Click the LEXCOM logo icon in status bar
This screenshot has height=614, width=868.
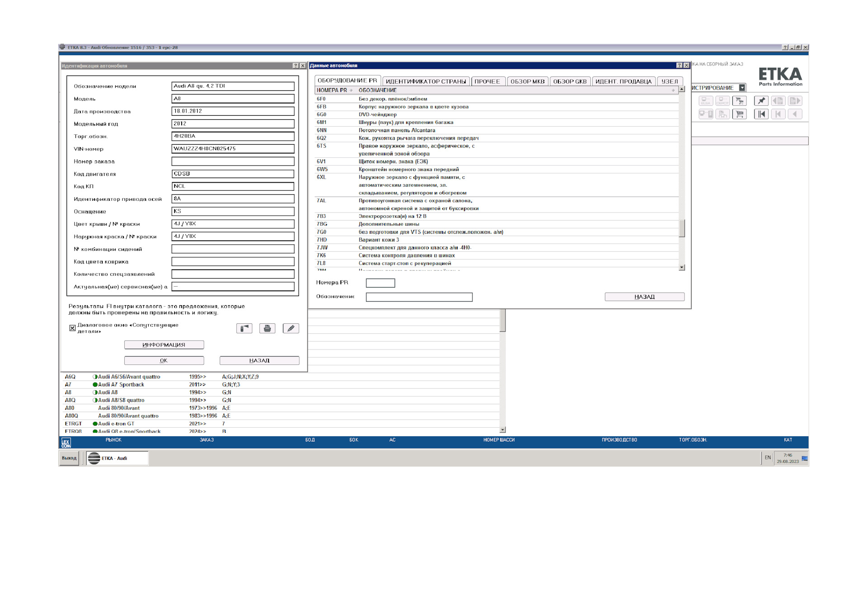[x=66, y=443]
